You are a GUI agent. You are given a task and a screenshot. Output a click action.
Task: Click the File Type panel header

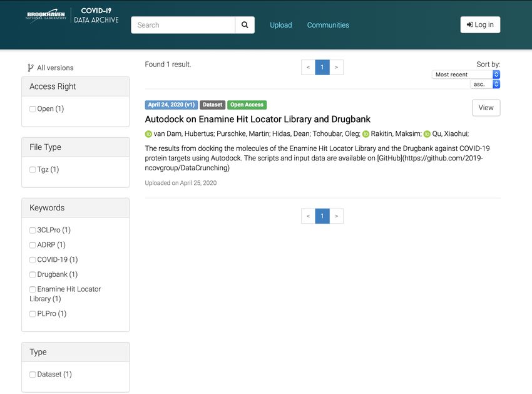[75, 147]
